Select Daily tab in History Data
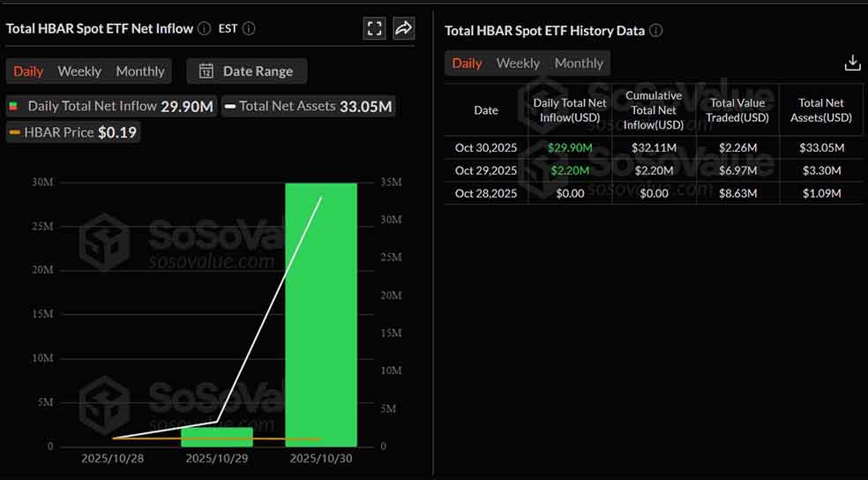This screenshot has width=868, height=480. click(x=467, y=64)
